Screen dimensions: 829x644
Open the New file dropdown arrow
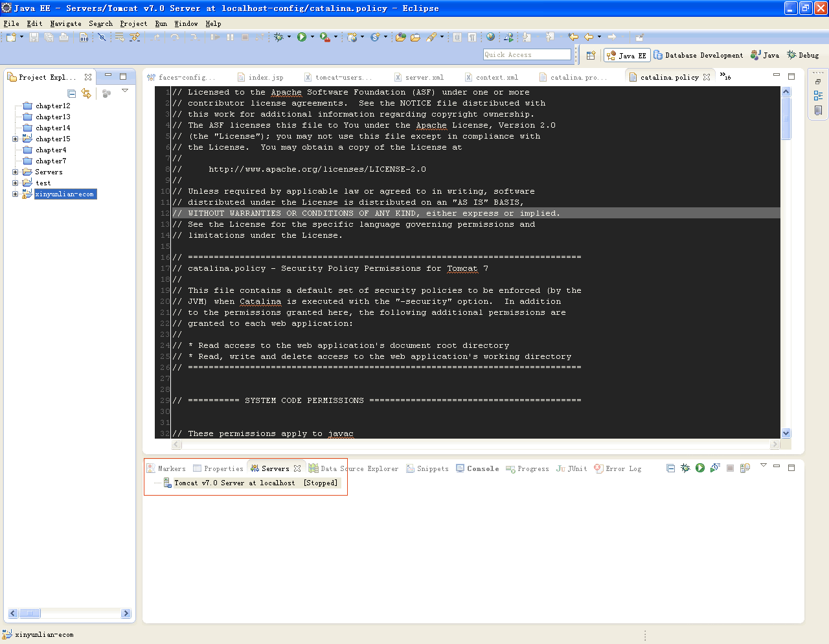coord(21,38)
